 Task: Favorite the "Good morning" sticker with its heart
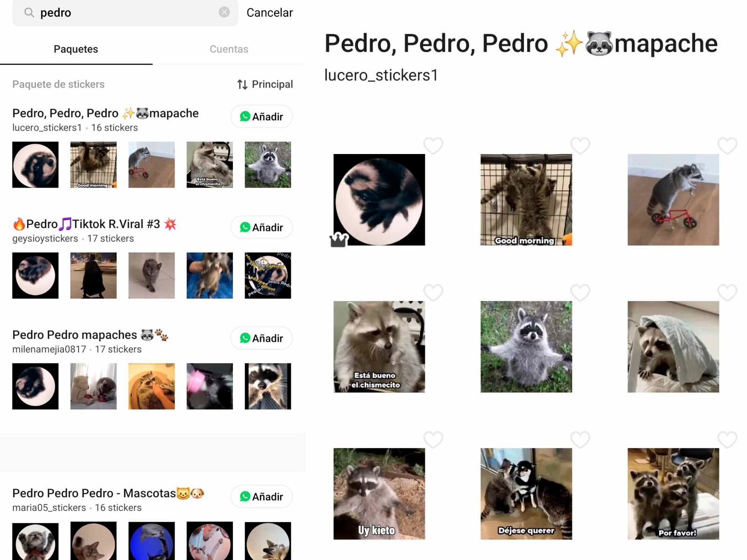coord(580,145)
